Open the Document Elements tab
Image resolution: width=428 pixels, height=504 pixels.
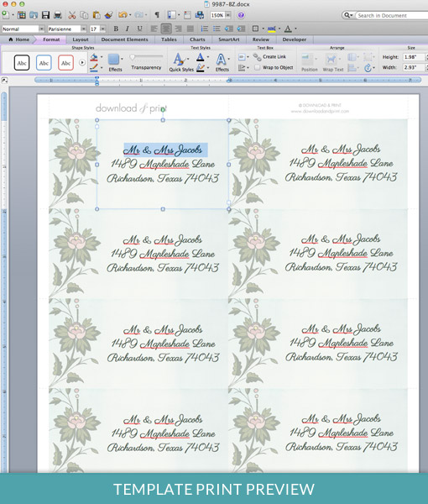coord(124,39)
